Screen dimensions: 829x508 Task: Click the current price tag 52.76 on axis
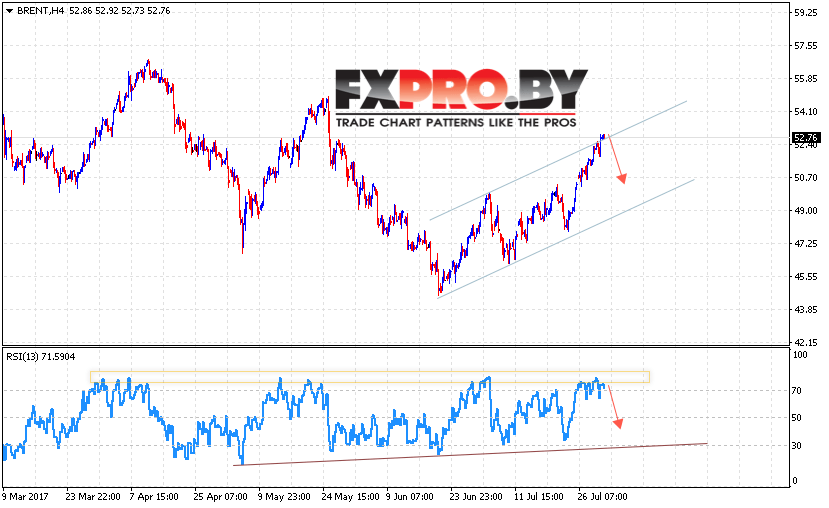pos(806,137)
